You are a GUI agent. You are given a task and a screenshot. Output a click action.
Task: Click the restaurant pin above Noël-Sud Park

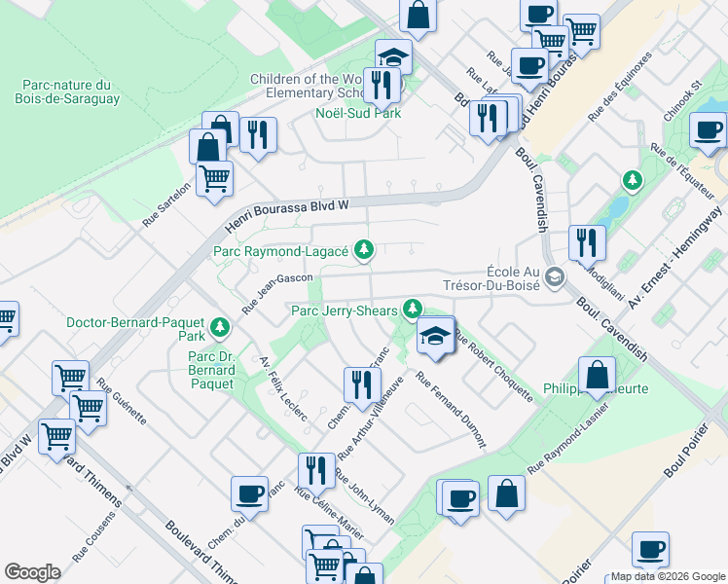click(x=382, y=87)
